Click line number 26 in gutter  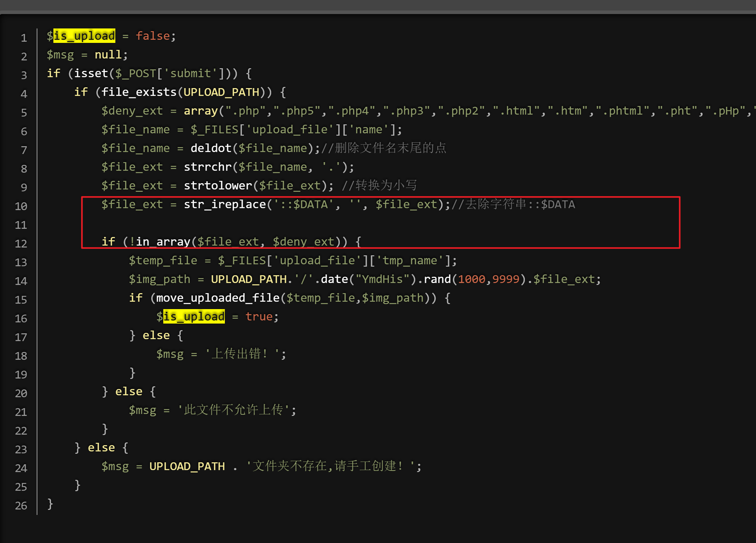point(21,506)
